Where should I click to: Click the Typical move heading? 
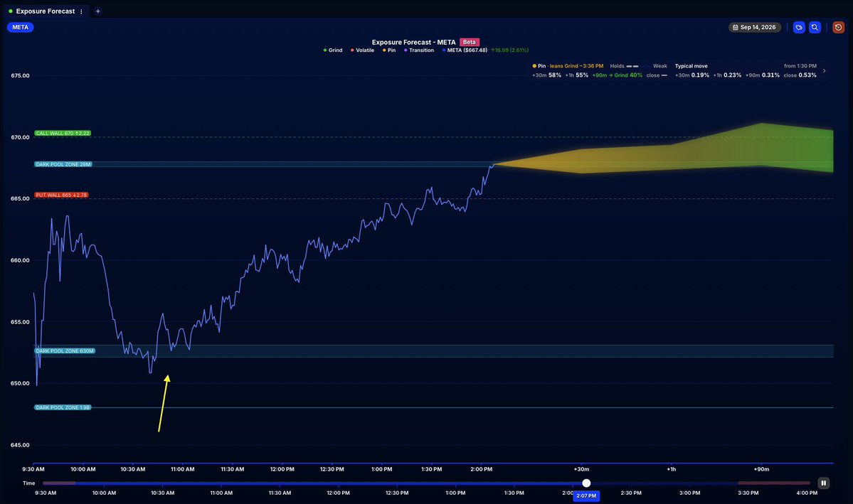pos(692,66)
